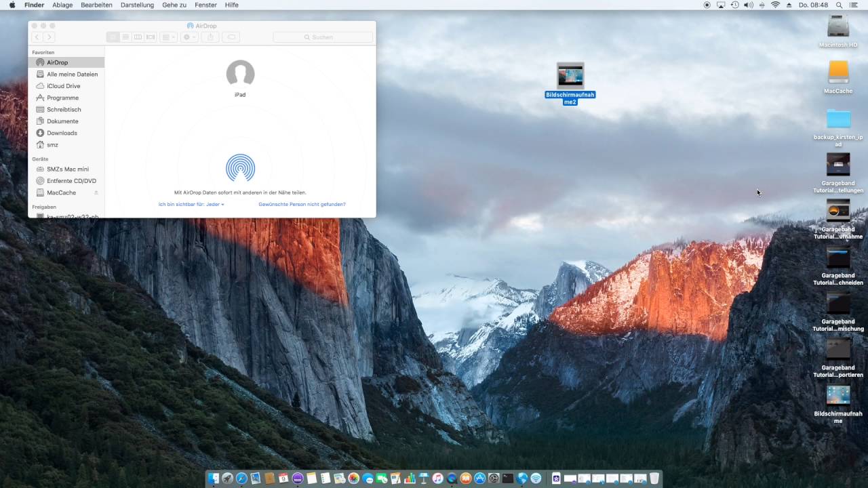Image resolution: width=868 pixels, height=488 pixels.
Task: Open the Finder menu
Action: (34, 5)
